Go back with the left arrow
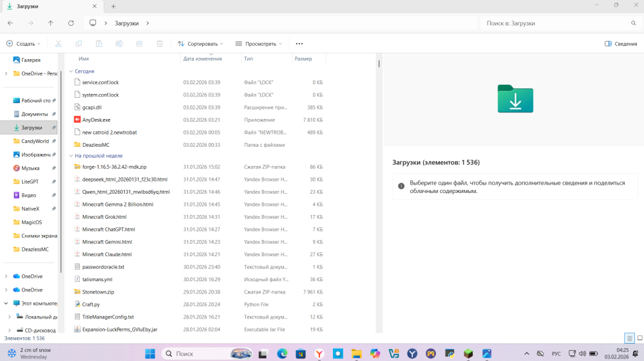Viewport: 644px width, 361px height. coord(10,23)
